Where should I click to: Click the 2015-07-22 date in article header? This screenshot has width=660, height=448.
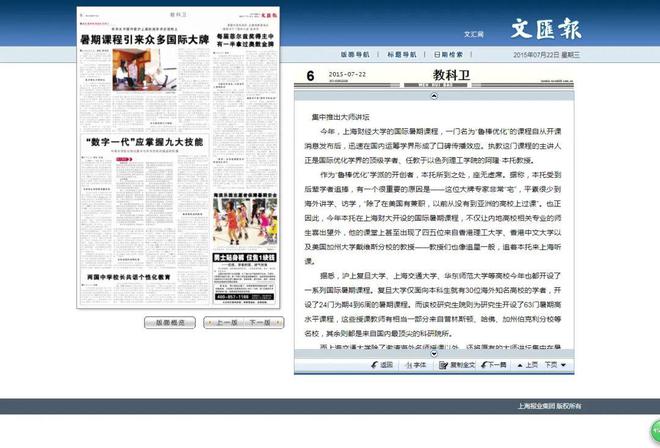coord(347,75)
